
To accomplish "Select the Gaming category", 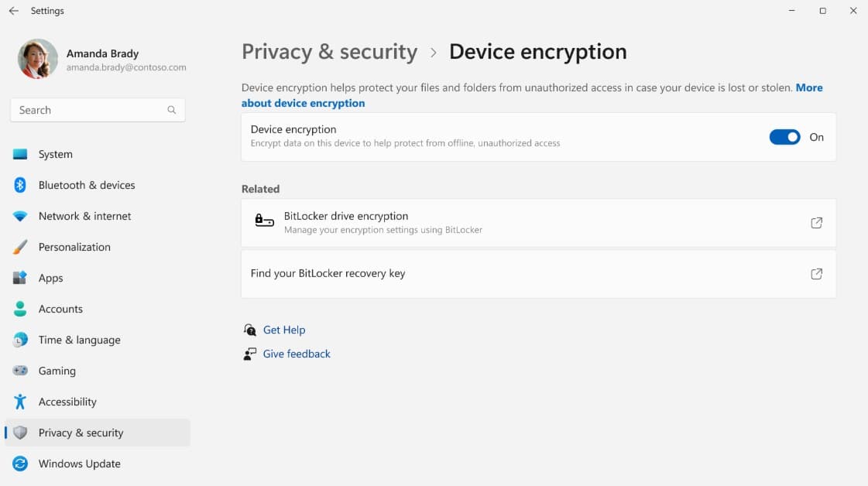I will point(98,371).
